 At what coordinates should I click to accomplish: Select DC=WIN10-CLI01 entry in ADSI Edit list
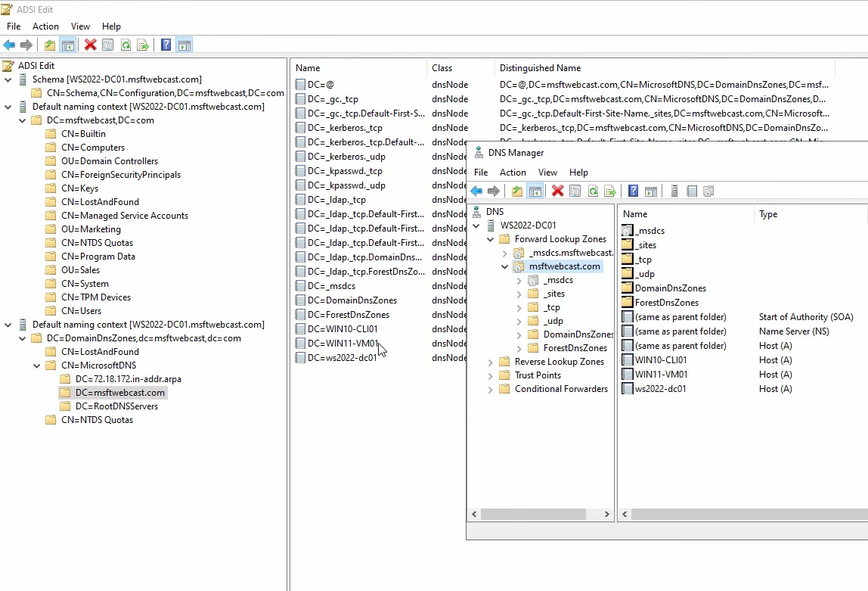tap(343, 329)
